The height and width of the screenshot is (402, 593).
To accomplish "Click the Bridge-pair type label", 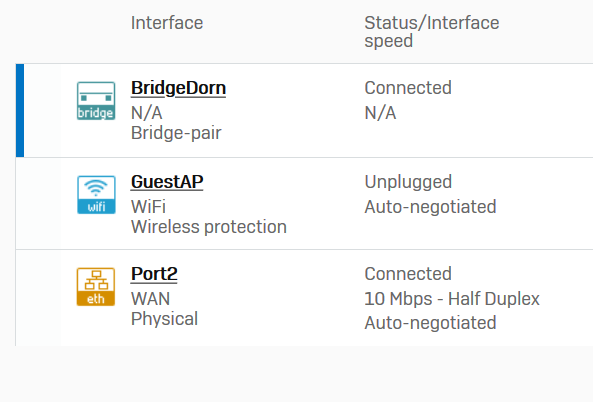I will tap(176, 133).
